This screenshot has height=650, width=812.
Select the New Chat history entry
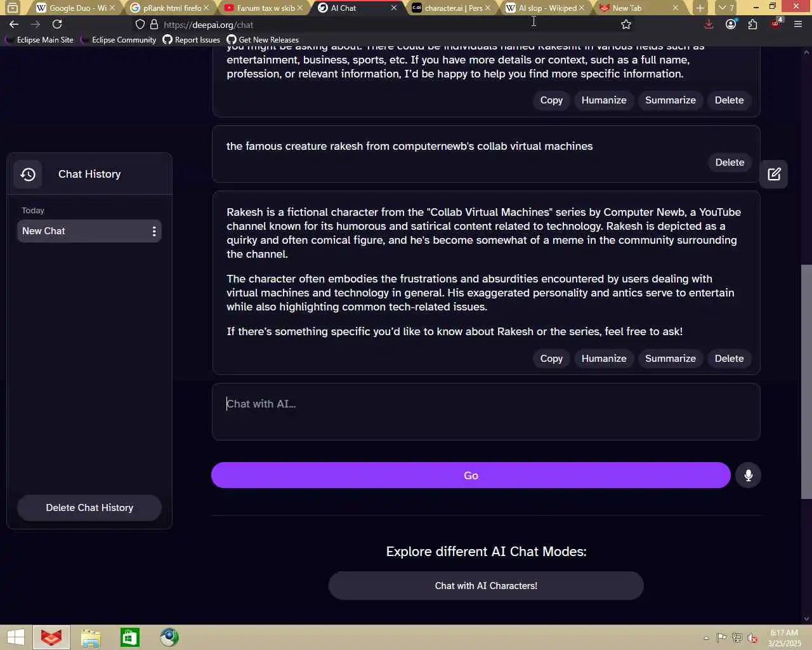[89, 231]
